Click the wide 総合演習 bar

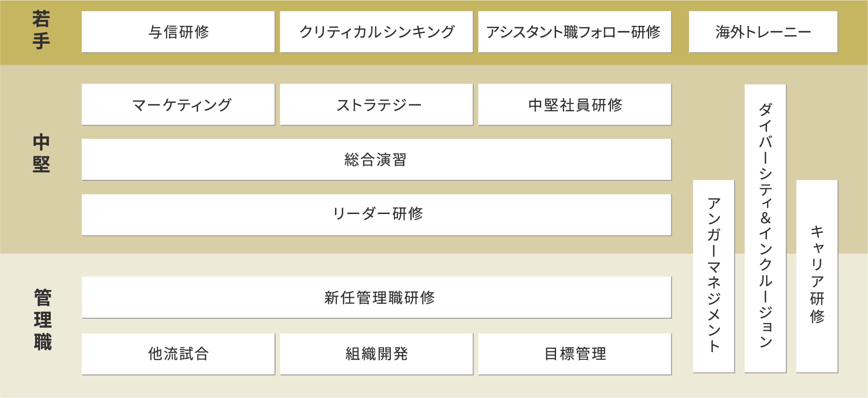pos(376,160)
